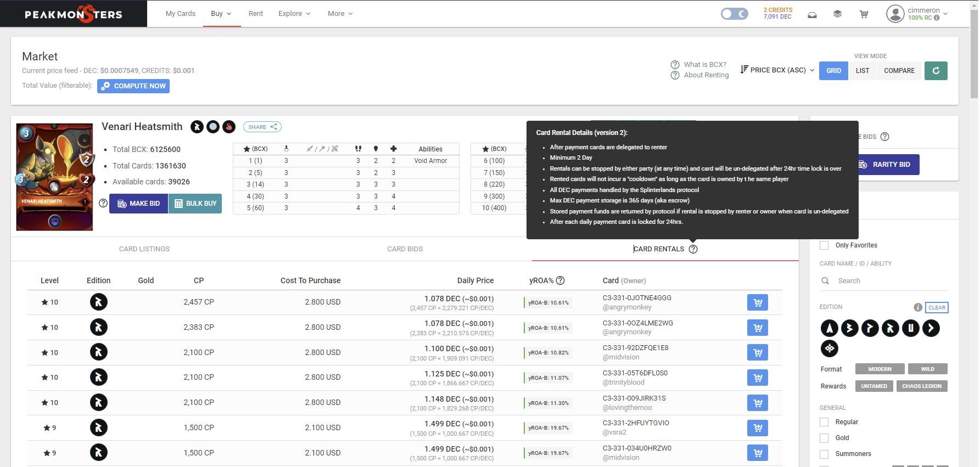
Task: Check the Regular checkbox under General
Action: (824, 422)
